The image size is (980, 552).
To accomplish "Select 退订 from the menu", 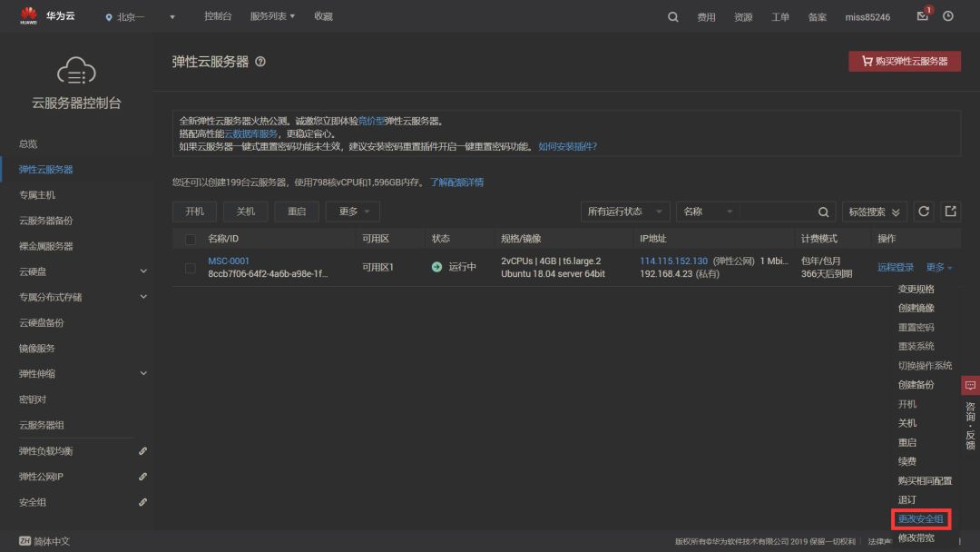I will (x=906, y=499).
